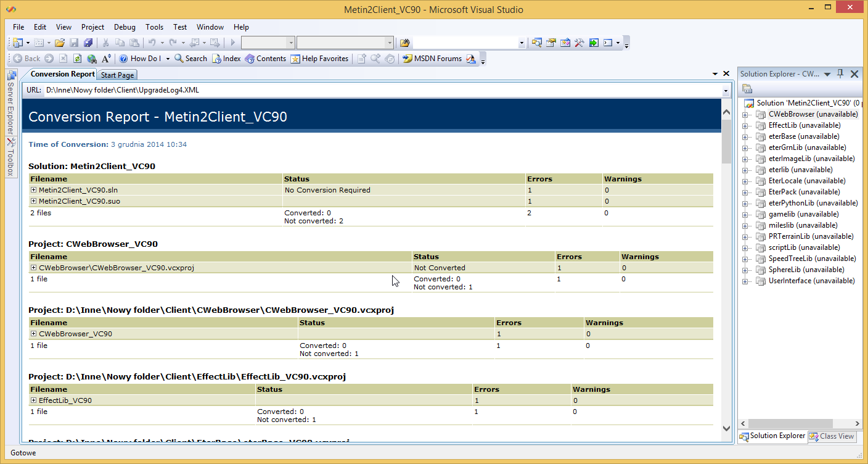Open Help Favorites
This screenshot has width=868, height=464.
319,59
